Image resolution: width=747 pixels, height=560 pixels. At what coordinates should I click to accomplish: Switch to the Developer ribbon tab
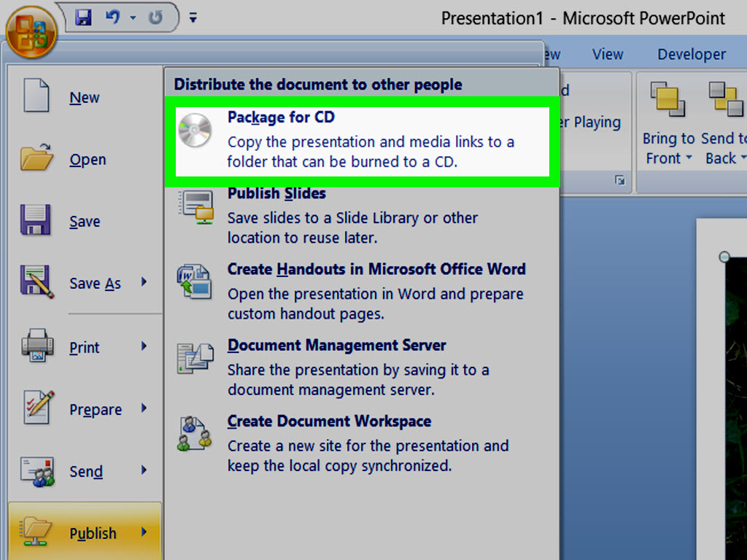[692, 54]
